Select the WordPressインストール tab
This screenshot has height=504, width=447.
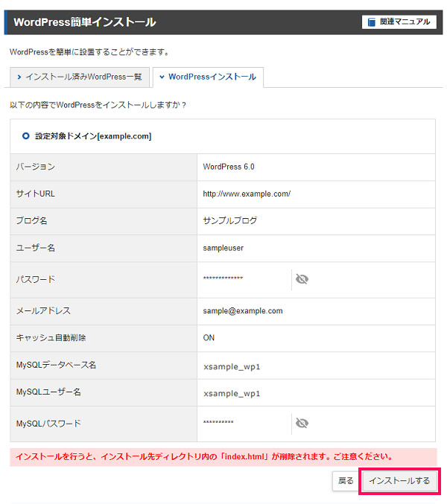pyautogui.click(x=208, y=77)
